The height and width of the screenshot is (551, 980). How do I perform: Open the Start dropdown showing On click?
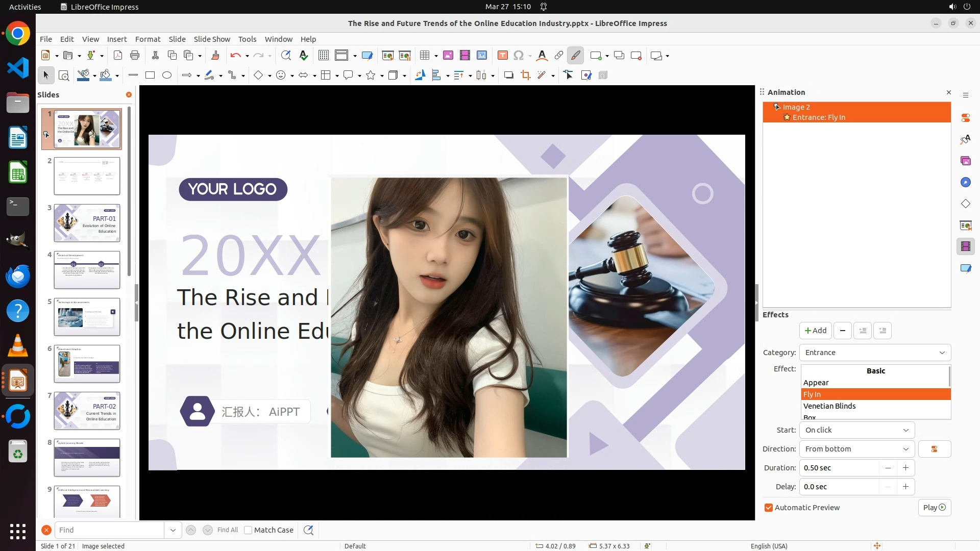856,430
